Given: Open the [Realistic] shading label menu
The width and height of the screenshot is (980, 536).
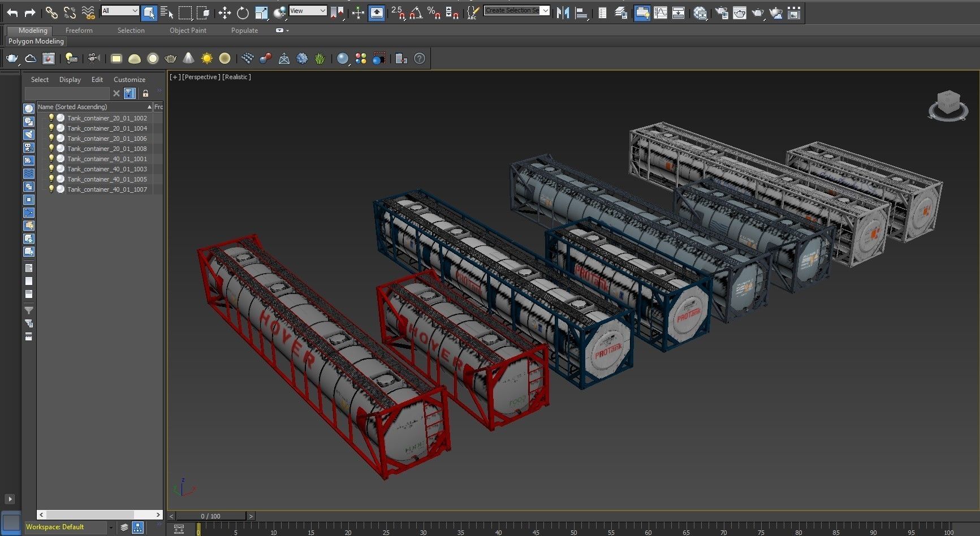Looking at the screenshot, I should pyautogui.click(x=236, y=77).
